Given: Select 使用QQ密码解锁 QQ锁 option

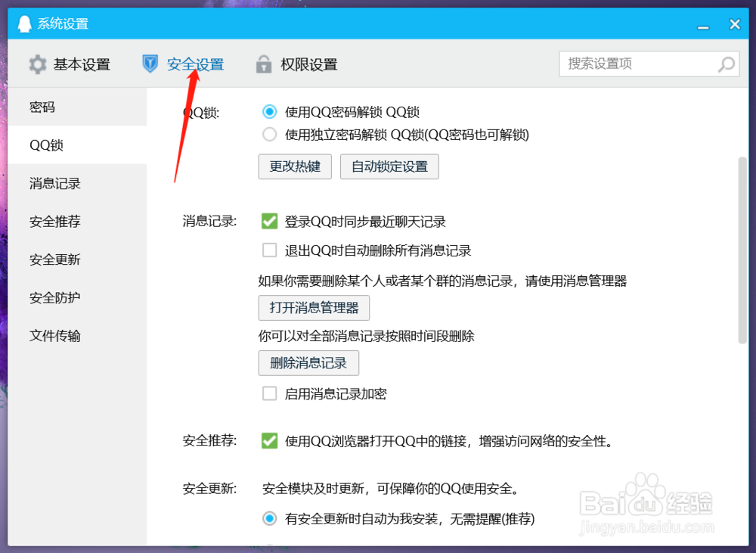Looking at the screenshot, I should [x=269, y=111].
